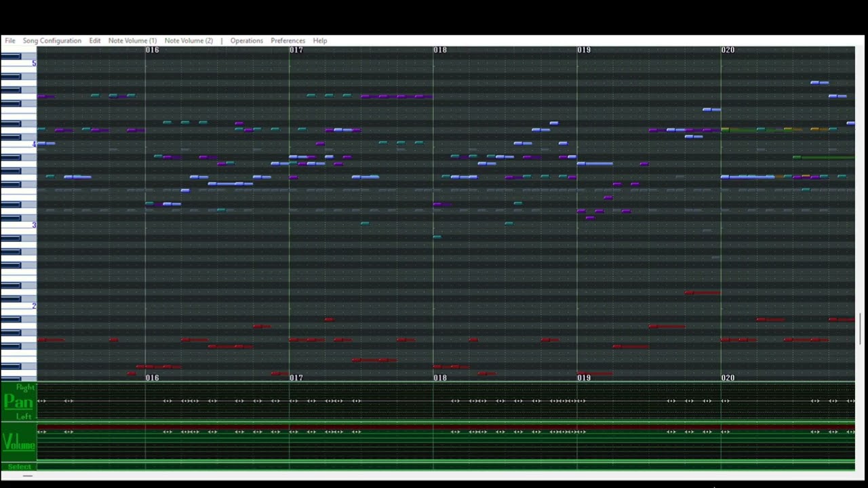Click measure 018 marker on top ruler

(x=440, y=50)
